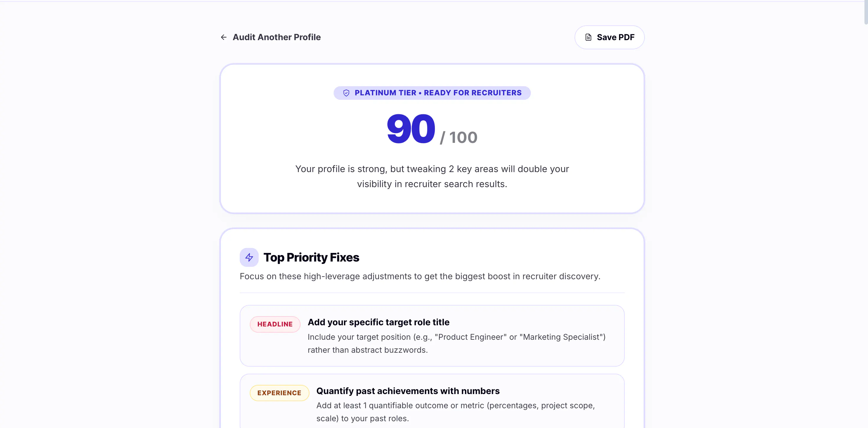Select the EXPERIENCE tag
The image size is (868, 428).
pyautogui.click(x=279, y=393)
